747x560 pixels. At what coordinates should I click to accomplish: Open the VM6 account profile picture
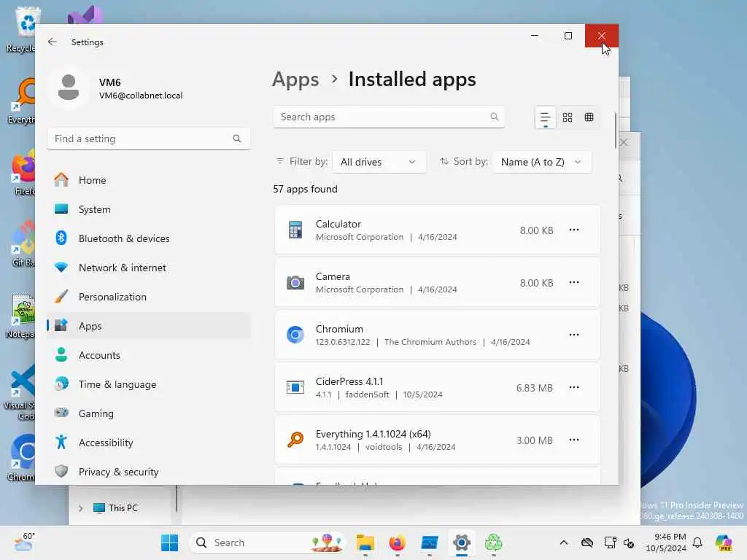(x=69, y=88)
